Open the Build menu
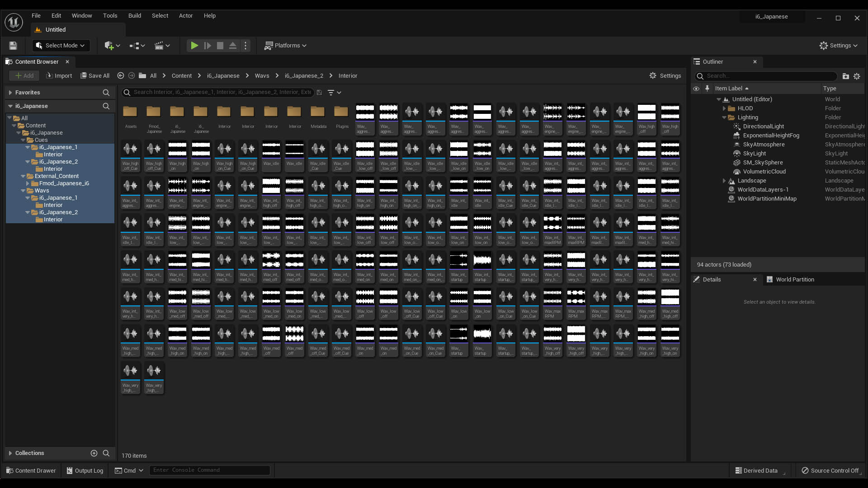 (135, 15)
